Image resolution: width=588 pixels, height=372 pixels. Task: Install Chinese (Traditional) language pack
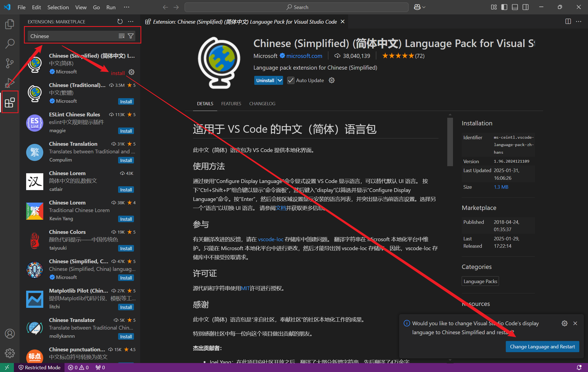(x=126, y=102)
